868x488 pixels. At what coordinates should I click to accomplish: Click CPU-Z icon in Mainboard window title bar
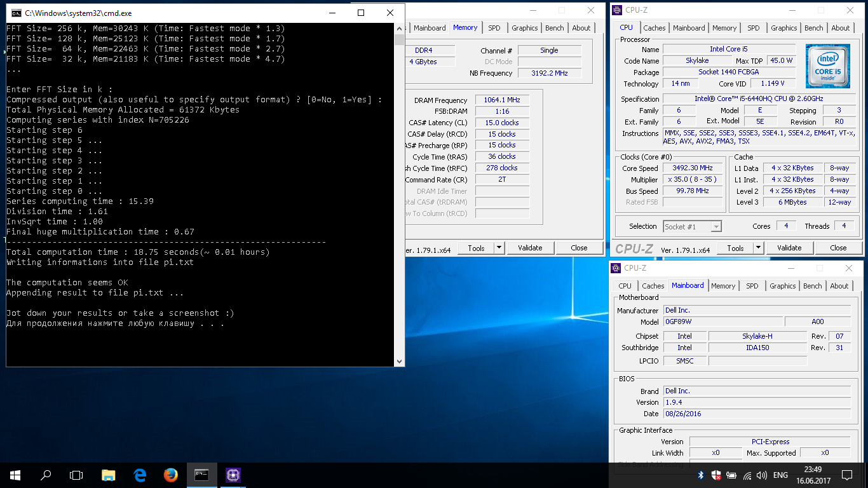click(616, 268)
